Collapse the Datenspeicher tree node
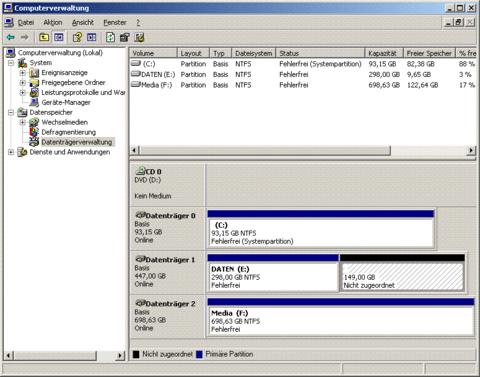This screenshot has height=377, width=480. tap(11, 112)
